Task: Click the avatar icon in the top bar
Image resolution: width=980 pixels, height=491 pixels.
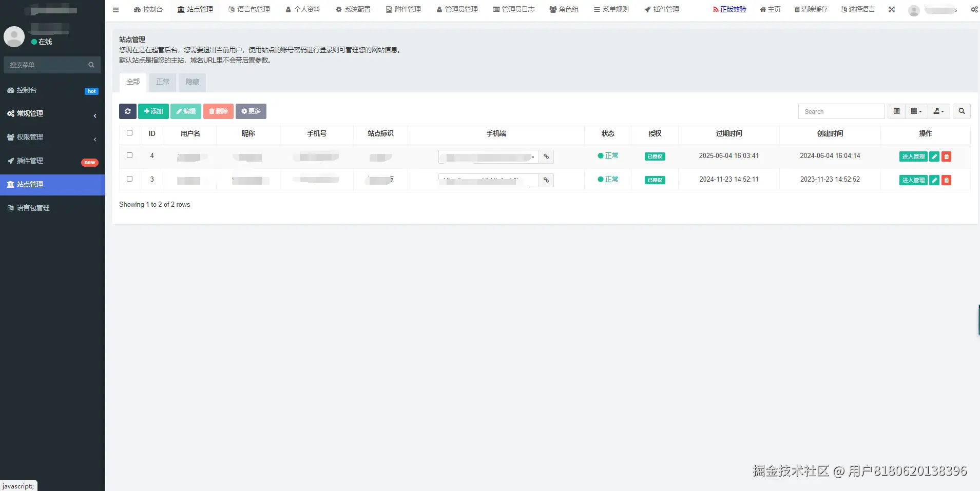Action: click(914, 10)
